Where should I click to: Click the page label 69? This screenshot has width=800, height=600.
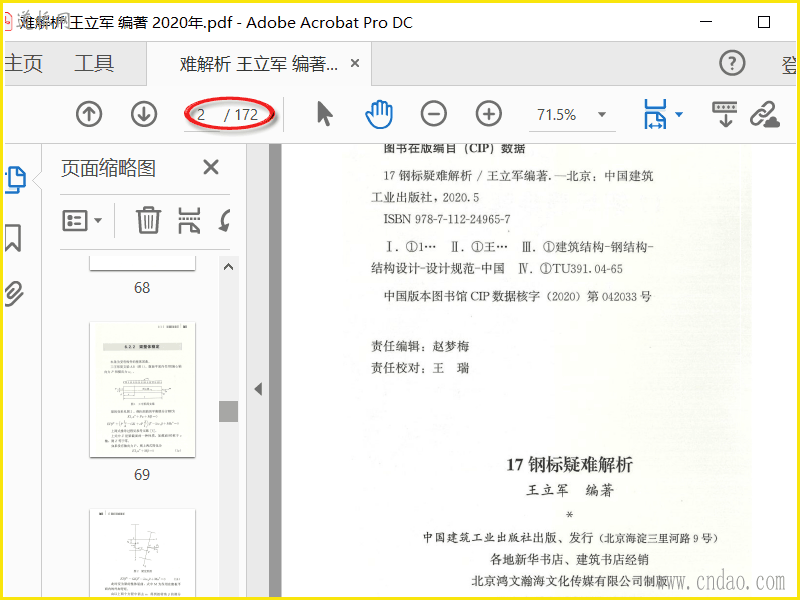pos(142,475)
